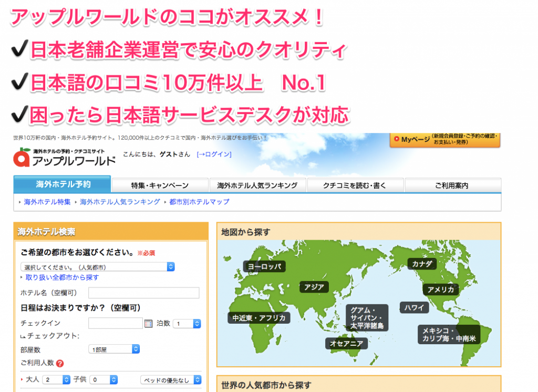Screen dimensions: 538x392
Task: Expand the popular city selection dropdown
Action: pos(98,267)
